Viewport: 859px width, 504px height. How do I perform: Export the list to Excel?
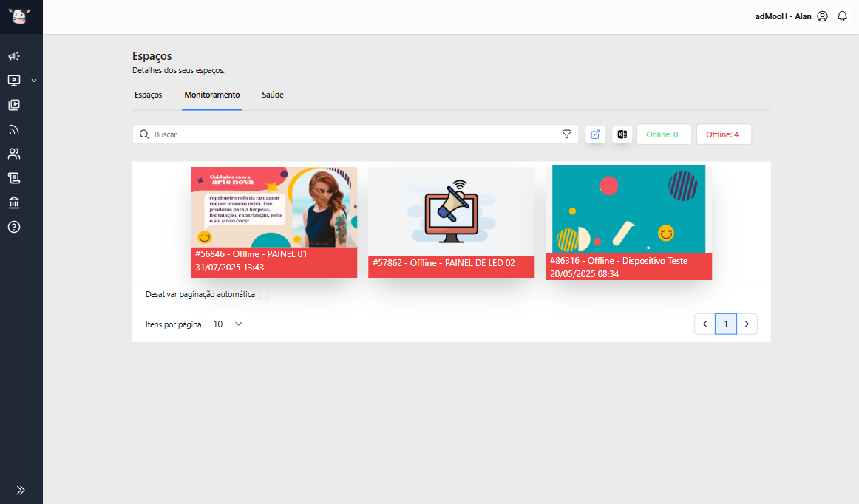click(x=622, y=134)
